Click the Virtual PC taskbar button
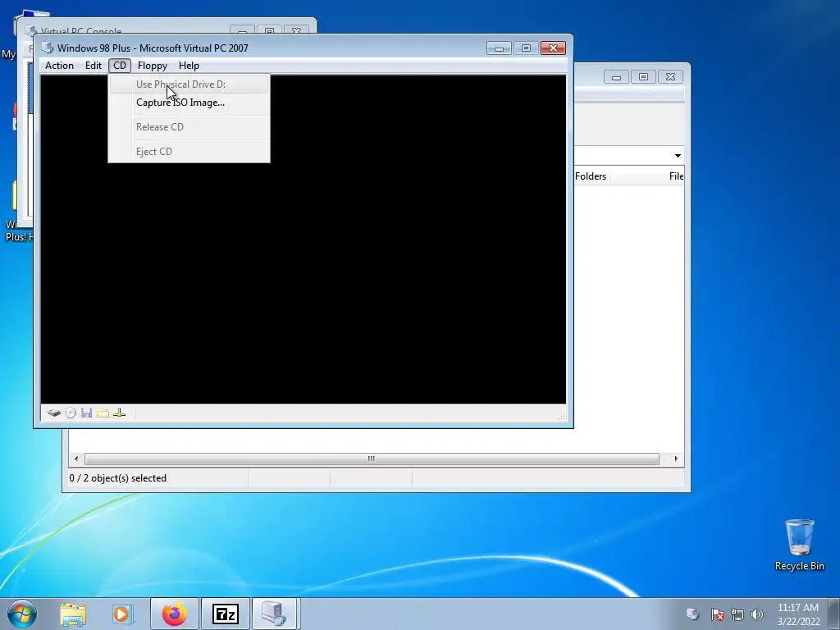 pos(274,614)
